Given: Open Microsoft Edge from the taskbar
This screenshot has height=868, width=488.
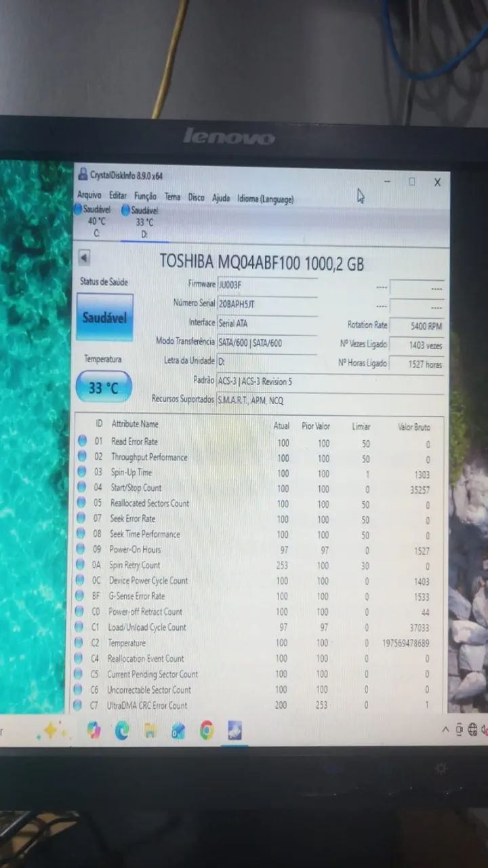Looking at the screenshot, I should pyautogui.click(x=122, y=730).
